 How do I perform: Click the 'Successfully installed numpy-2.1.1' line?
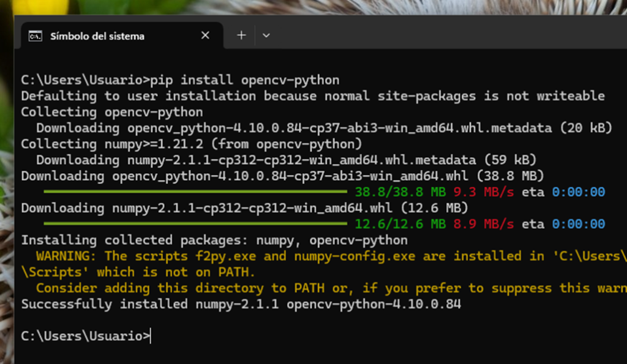[x=241, y=304]
